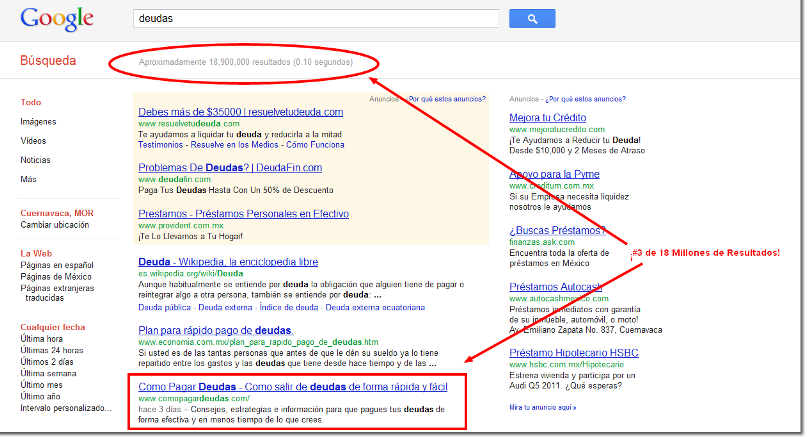808x437 pixels.
Task: Click the "Cuernavaca, MOR" location label
Action: 57,213
